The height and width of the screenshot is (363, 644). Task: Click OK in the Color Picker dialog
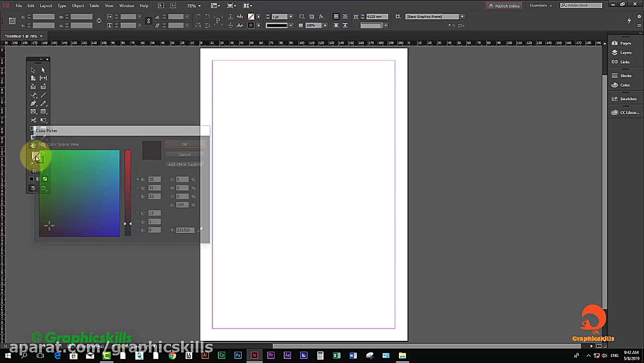pos(184,144)
